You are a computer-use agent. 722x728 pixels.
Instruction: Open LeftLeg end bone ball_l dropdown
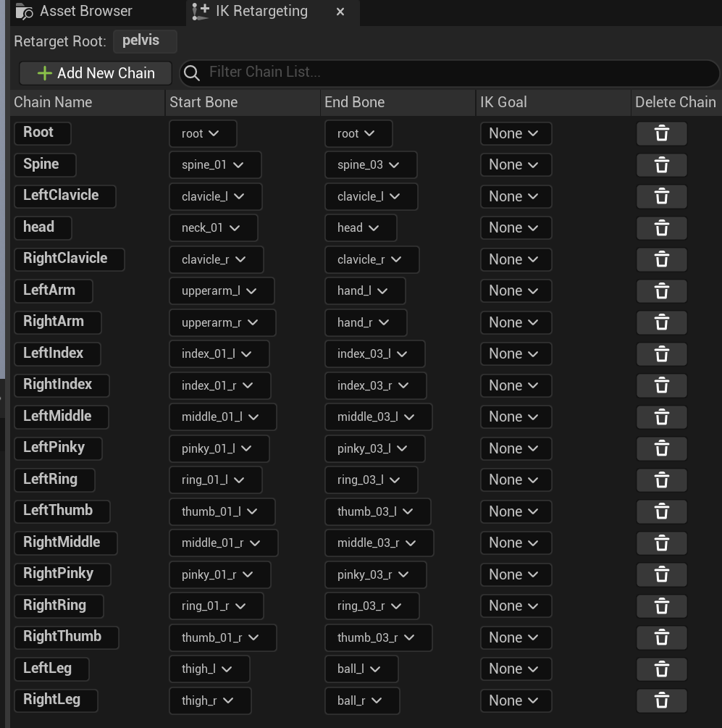[361, 669]
